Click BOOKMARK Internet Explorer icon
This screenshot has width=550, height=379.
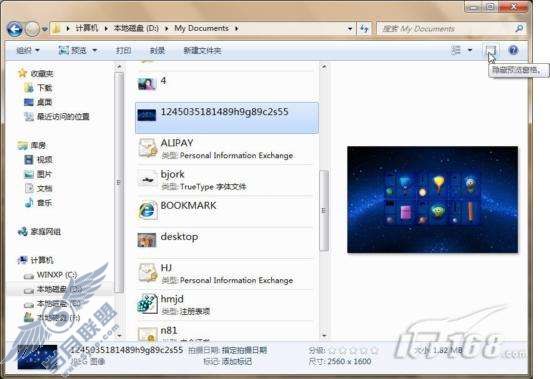point(147,210)
